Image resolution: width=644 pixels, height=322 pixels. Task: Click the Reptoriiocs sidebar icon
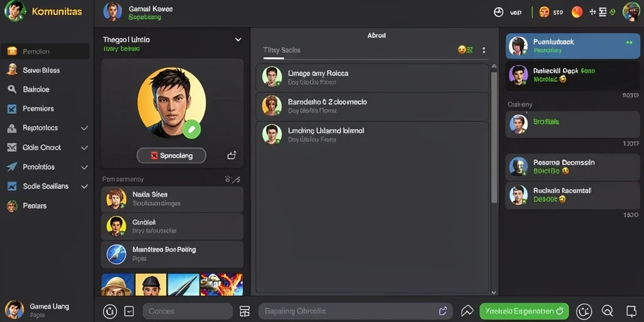pos(11,128)
